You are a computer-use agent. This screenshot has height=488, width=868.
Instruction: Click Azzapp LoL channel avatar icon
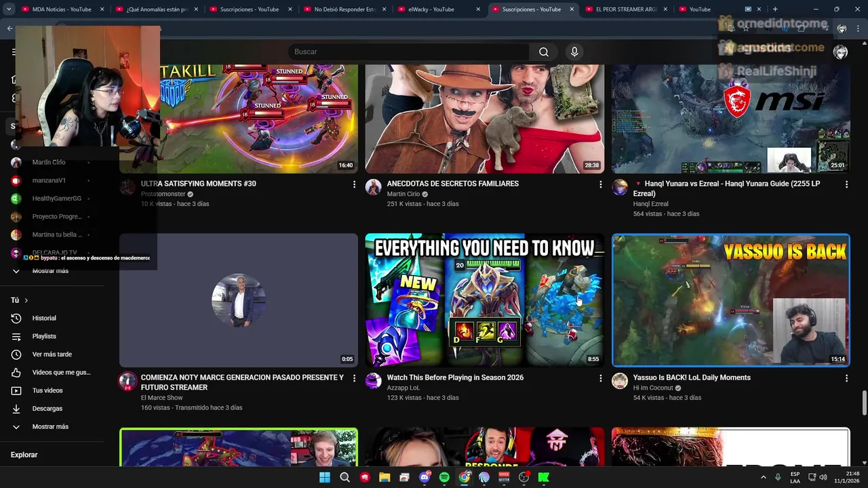[374, 381]
